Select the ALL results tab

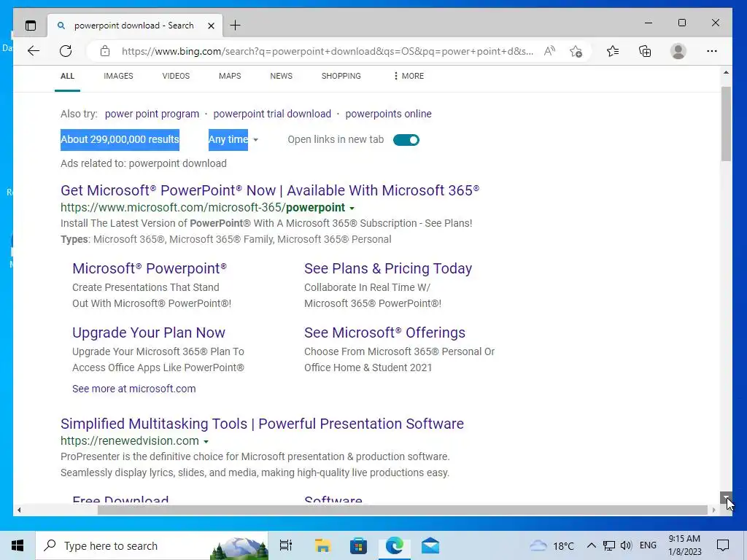pyautogui.click(x=67, y=76)
